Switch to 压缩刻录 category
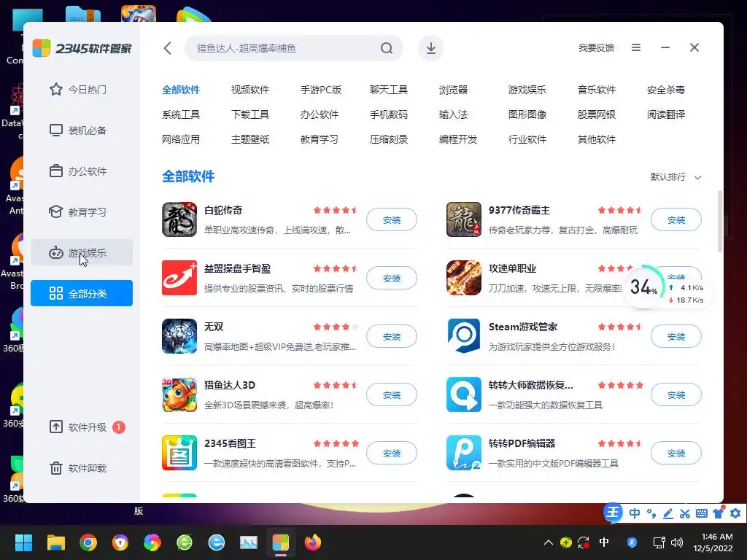747x560 pixels. 389,139
